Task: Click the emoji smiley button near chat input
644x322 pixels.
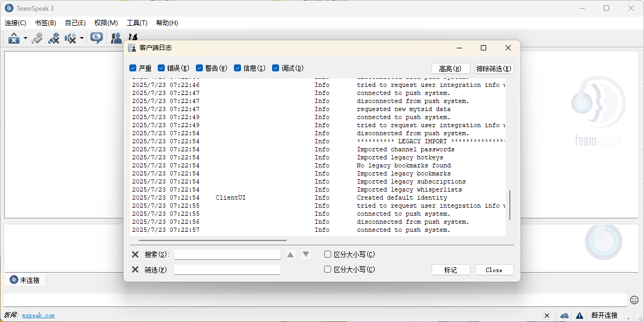Action: [634, 299]
